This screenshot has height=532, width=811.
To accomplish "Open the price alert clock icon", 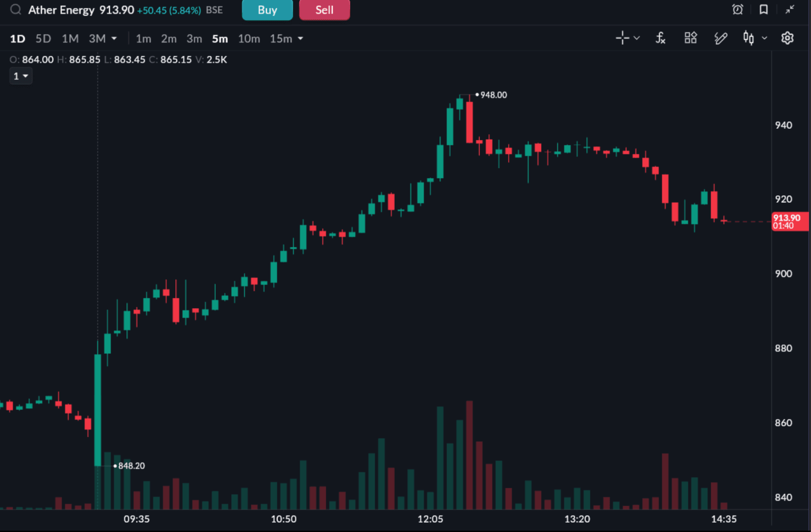I will pos(738,9).
